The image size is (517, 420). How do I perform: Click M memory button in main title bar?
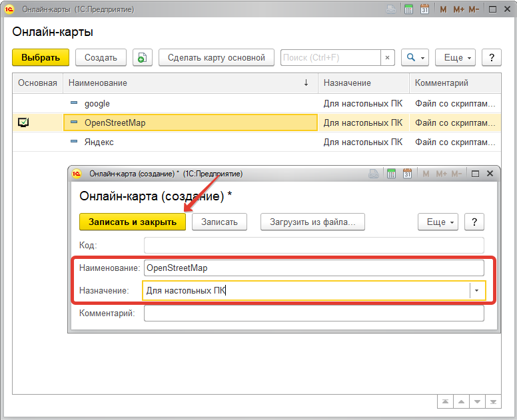443,9
